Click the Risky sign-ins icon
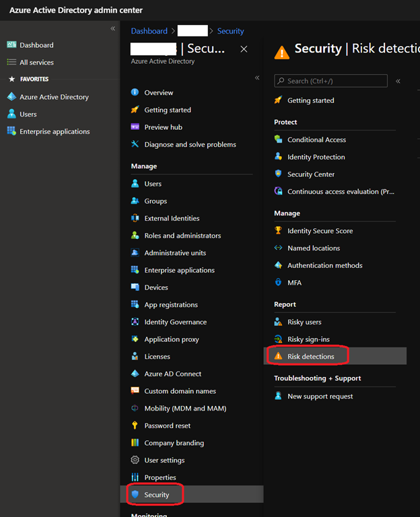 tap(279, 339)
